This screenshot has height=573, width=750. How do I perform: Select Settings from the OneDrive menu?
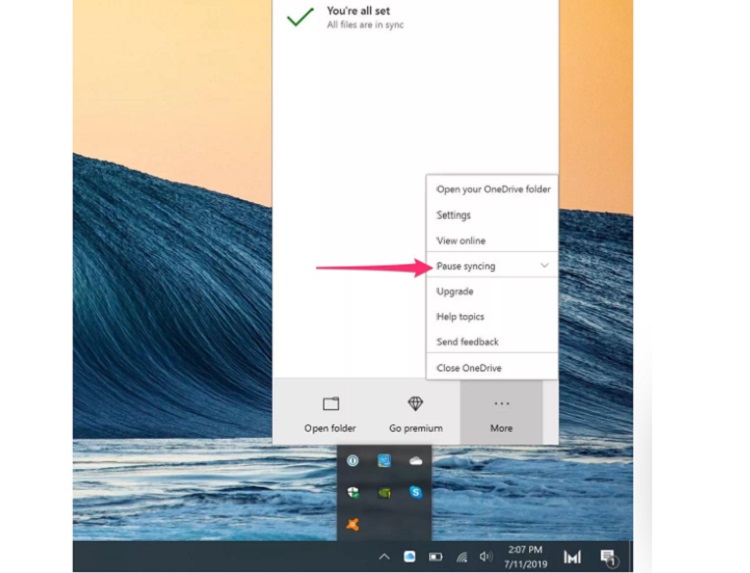point(453,215)
